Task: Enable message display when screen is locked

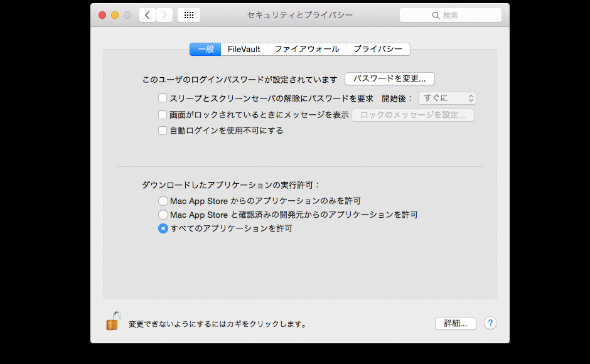Action: tap(163, 114)
